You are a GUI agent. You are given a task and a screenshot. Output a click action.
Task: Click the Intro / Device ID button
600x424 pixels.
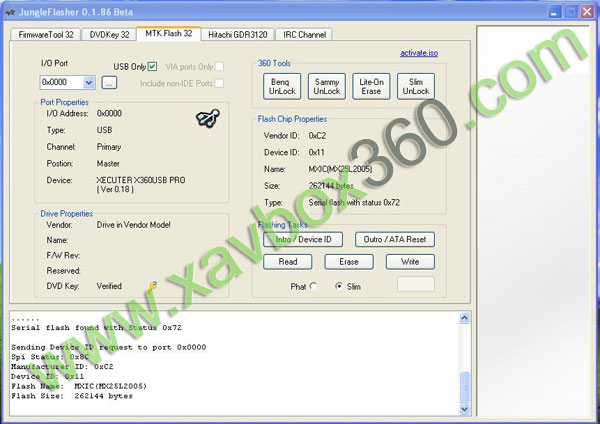point(303,240)
